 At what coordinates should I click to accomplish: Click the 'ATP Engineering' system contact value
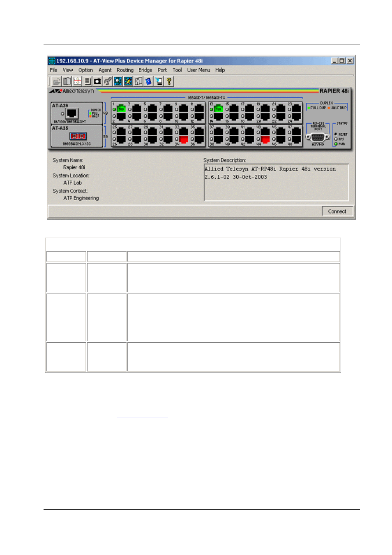tap(81, 198)
